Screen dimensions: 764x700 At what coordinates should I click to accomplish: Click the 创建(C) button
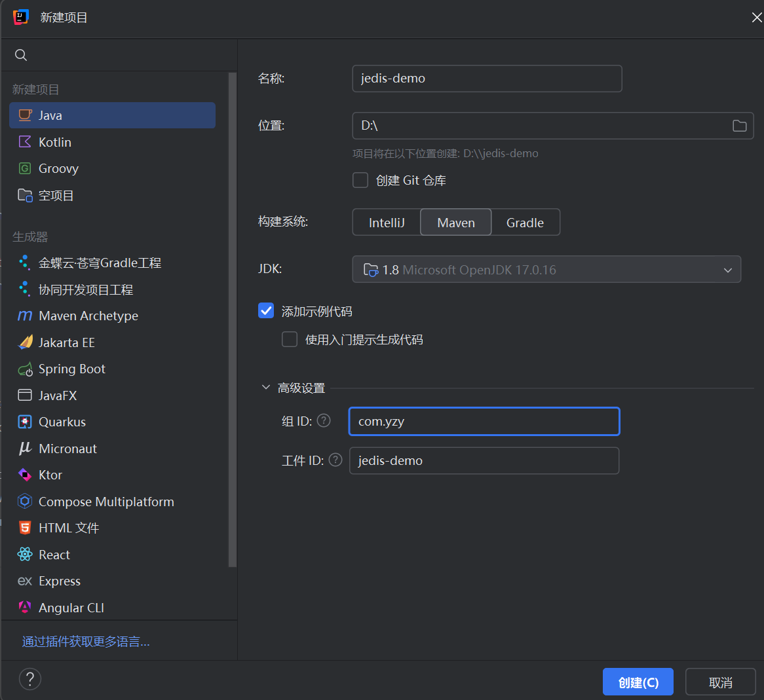[638, 682]
